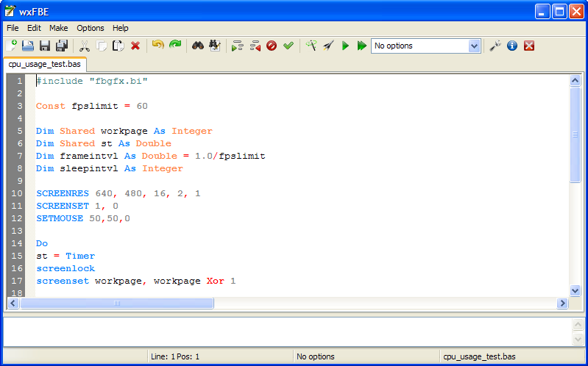Select the cpu_usage_test.bas tab
The image size is (588, 366).
pyautogui.click(x=44, y=64)
